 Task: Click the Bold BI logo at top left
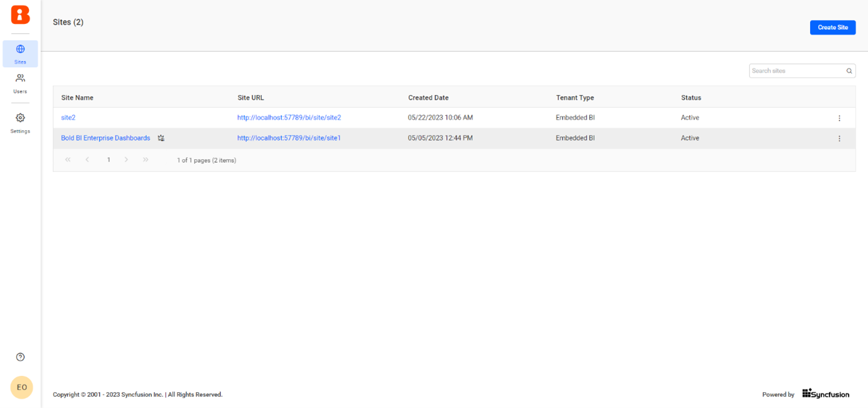click(x=20, y=15)
